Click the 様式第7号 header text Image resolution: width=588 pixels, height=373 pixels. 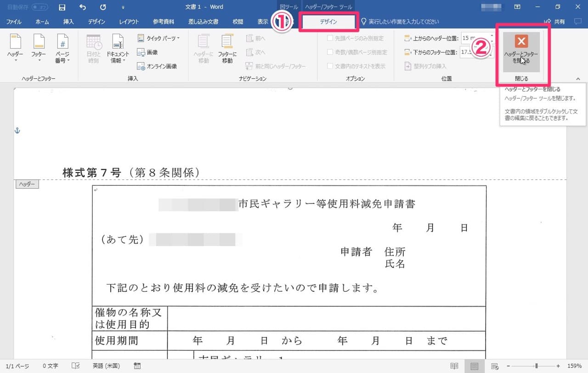pyautogui.click(x=91, y=173)
